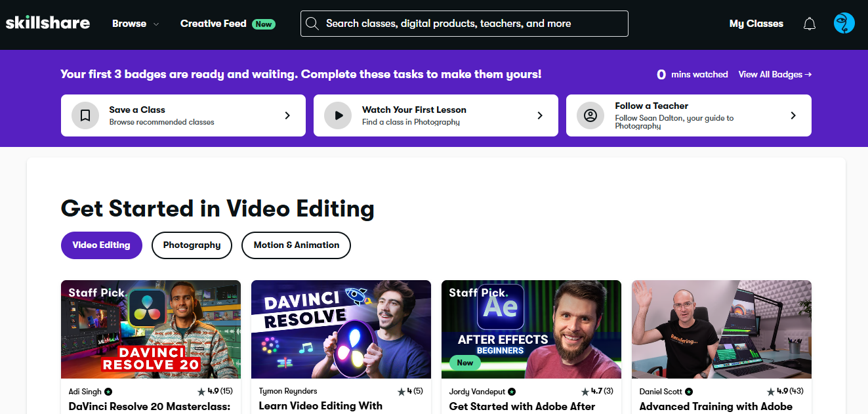Open the DaVinci Resolve 20 Masterclass thumbnail
The image size is (868, 414).
[x=151, y=329]
